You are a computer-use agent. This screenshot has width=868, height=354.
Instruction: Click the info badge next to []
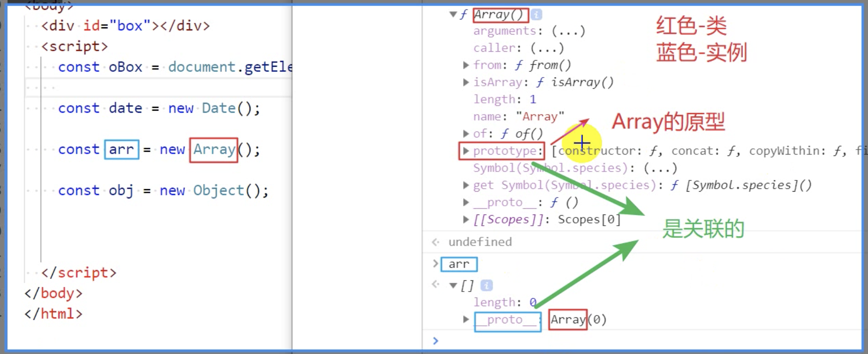coord(486,285)
